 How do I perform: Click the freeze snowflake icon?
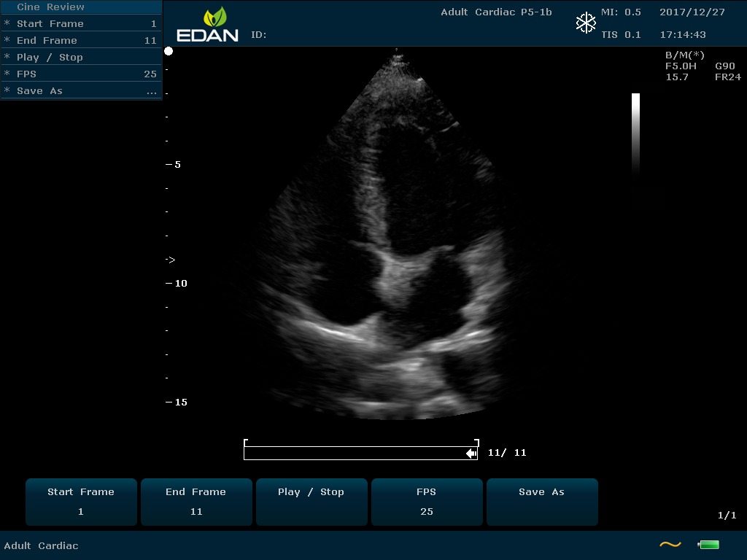(x=586, y=23)
